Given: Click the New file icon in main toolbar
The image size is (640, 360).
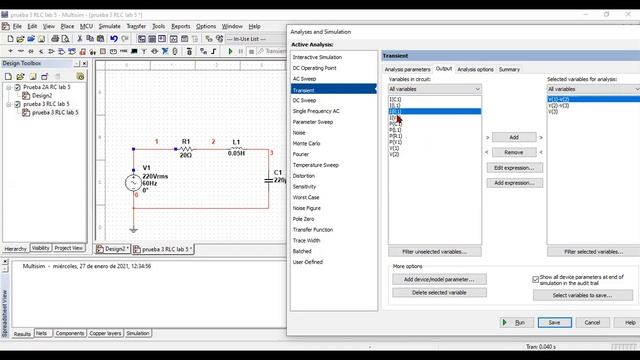Looking at the screenshot, I should pos(10,39).
